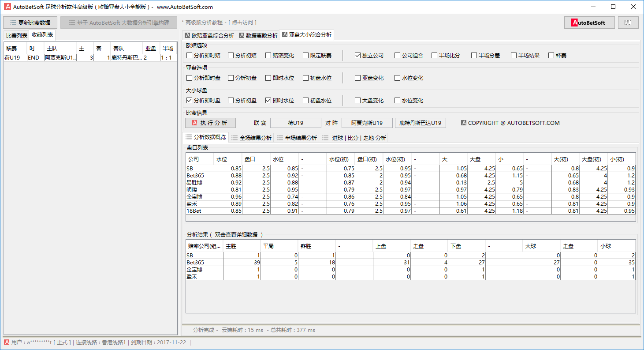
Task: Click the 执行分析 button
Action: pyautogui.click(x=210, y=123)
